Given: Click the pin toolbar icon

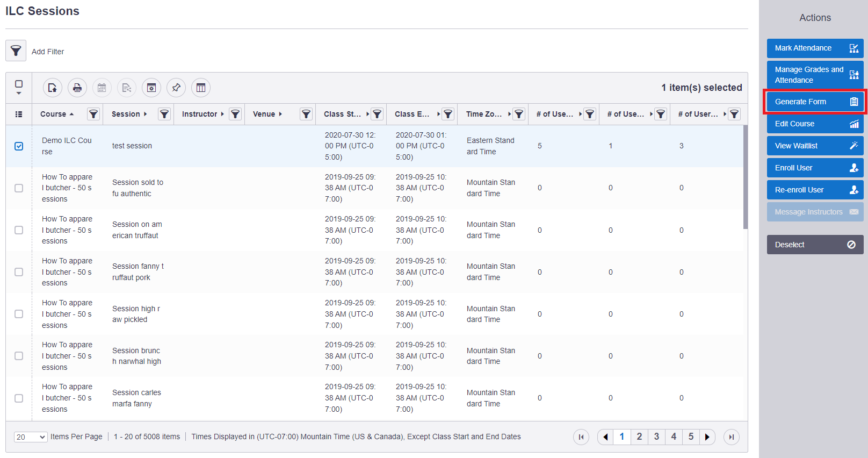Looking at the screenshot, I should tap(176, 88).
